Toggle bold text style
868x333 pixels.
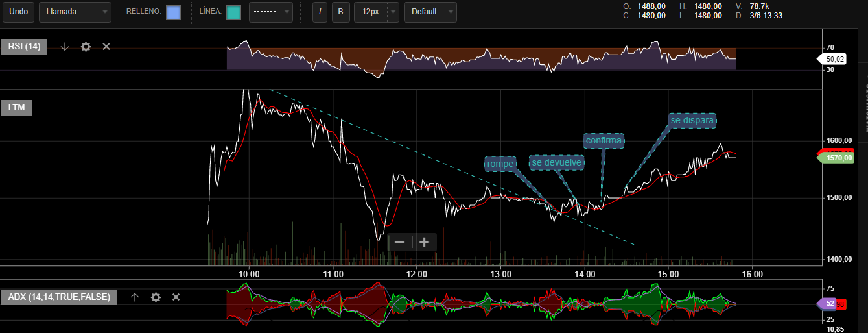coord(340,12)
